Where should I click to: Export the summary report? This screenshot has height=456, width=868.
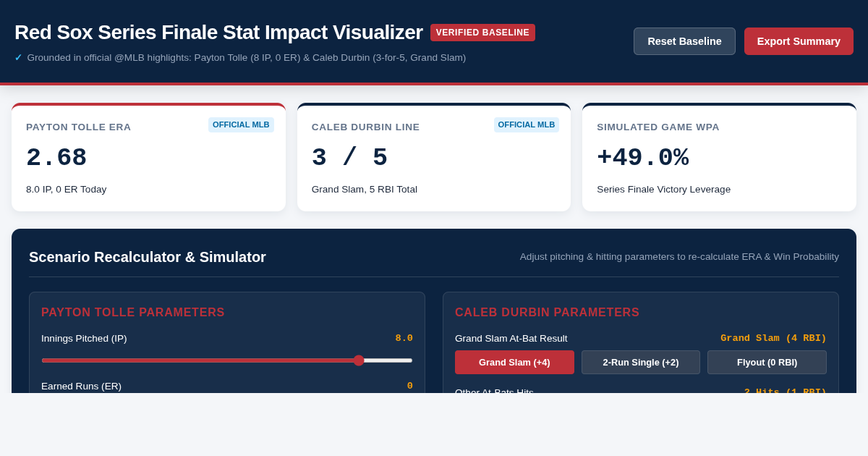[x=799, y=41]
